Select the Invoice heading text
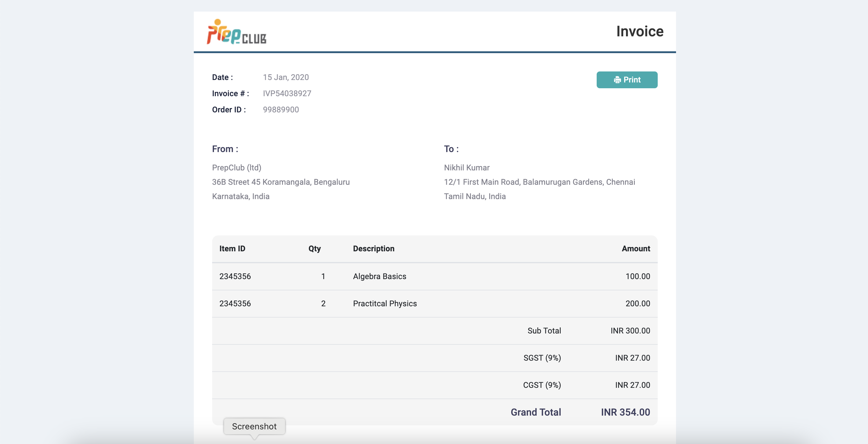The height and width of the screenshot is (444, 868). (639, 31)
